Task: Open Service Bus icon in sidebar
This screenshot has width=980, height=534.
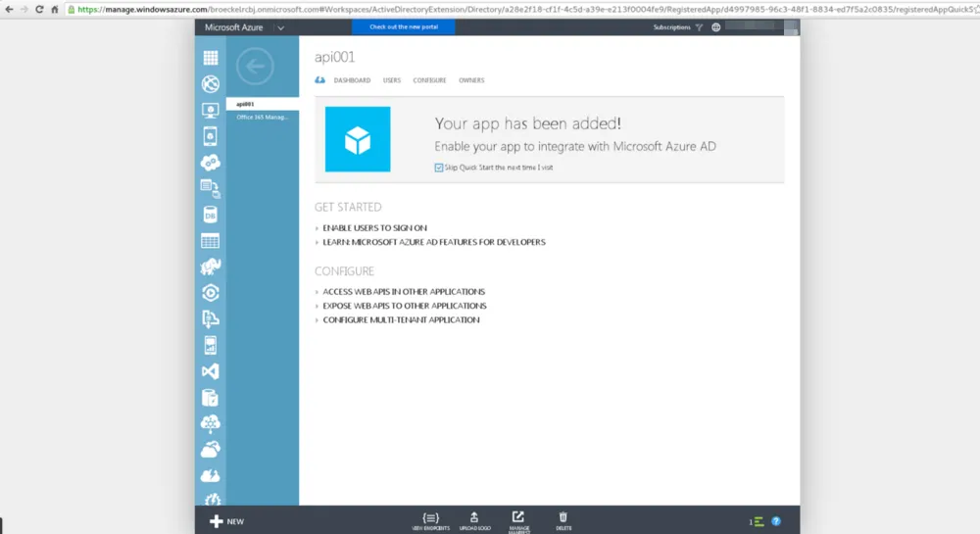Action: pyautogui.click(x=211, y=318)
